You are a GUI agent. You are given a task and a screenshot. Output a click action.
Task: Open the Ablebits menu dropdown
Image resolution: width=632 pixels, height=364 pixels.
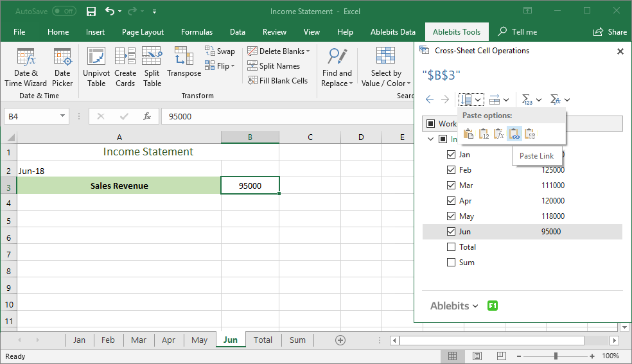pos(454,306)
